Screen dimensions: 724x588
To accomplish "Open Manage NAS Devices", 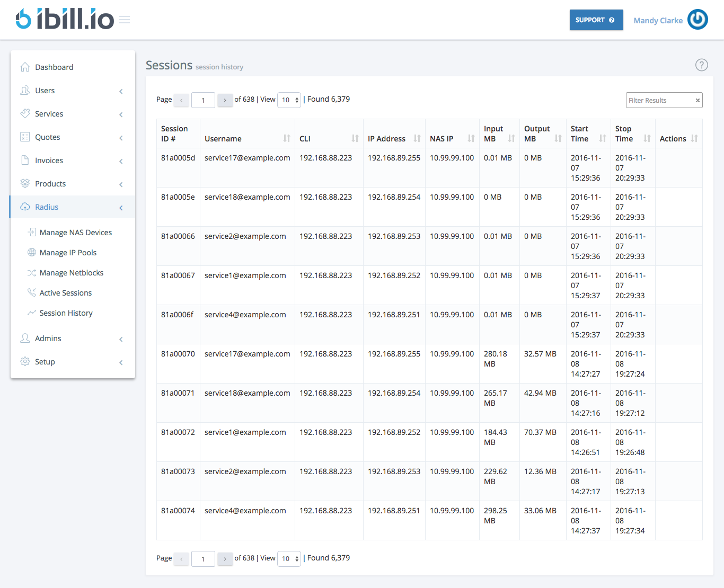I will (x=75, y=232).
